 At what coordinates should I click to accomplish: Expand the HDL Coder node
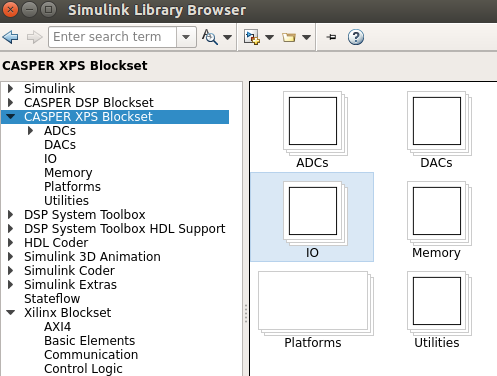click(11, 243)
